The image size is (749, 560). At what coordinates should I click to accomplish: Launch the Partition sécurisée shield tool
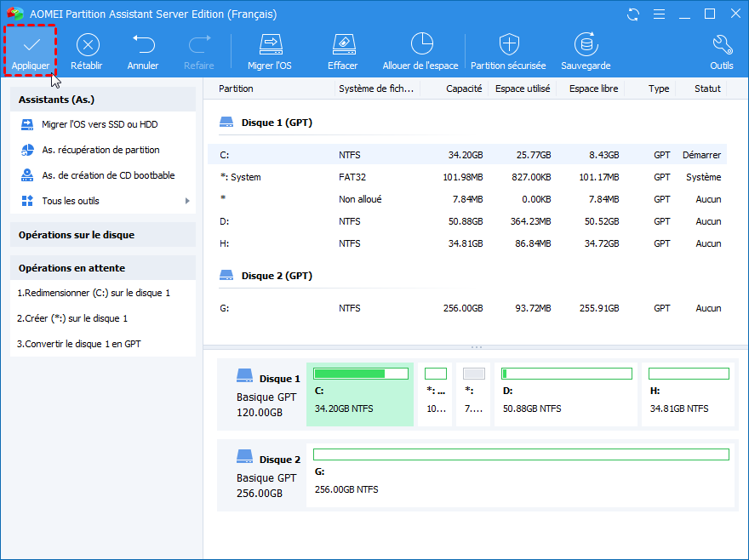point(508,45)
